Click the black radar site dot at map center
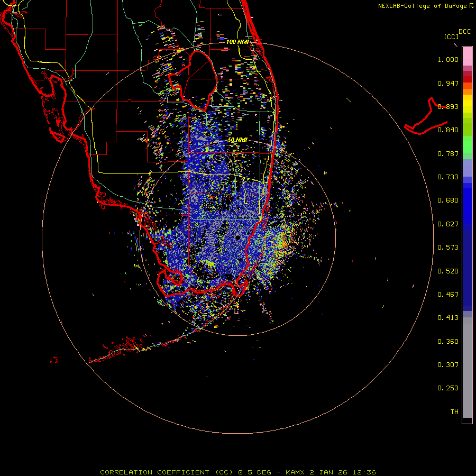476x476 pixels. pos(237,237)
